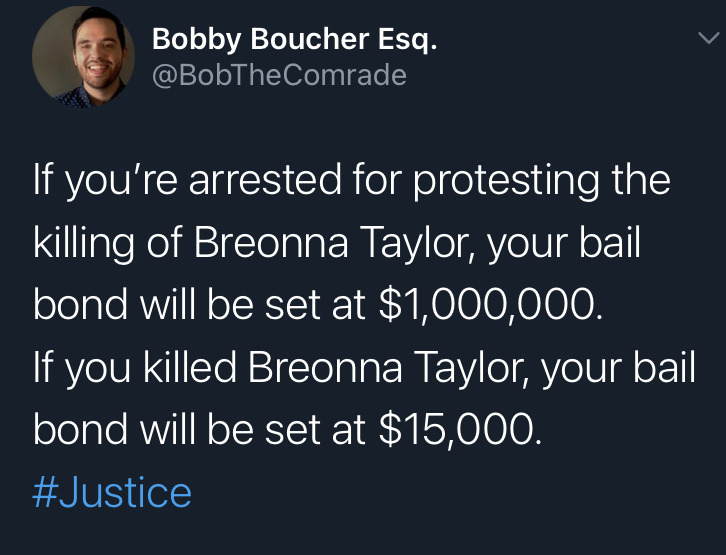Click the $1,000,000 amount in the tweet
726x555 pixels.
tap(492, 306)
